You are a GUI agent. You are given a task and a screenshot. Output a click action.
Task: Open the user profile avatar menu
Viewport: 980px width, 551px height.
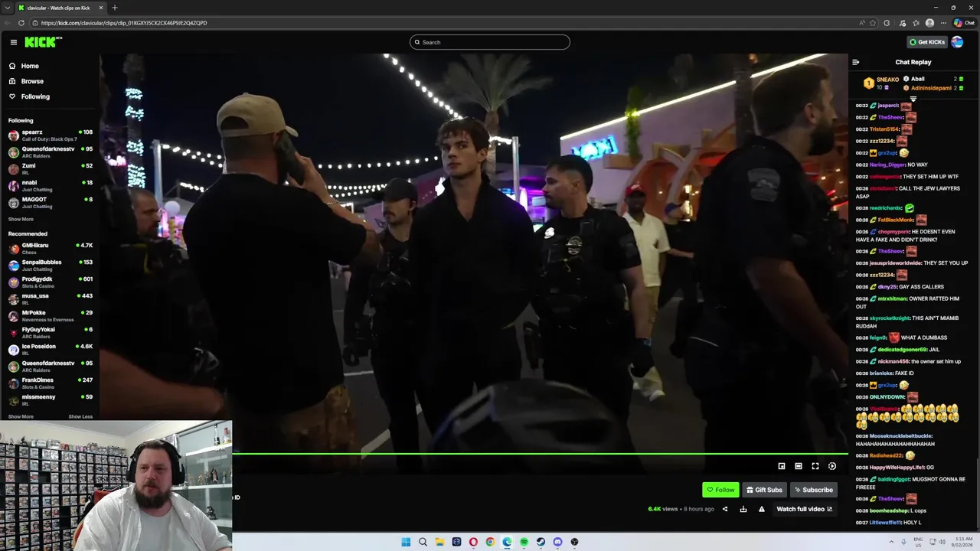point(957,42)
